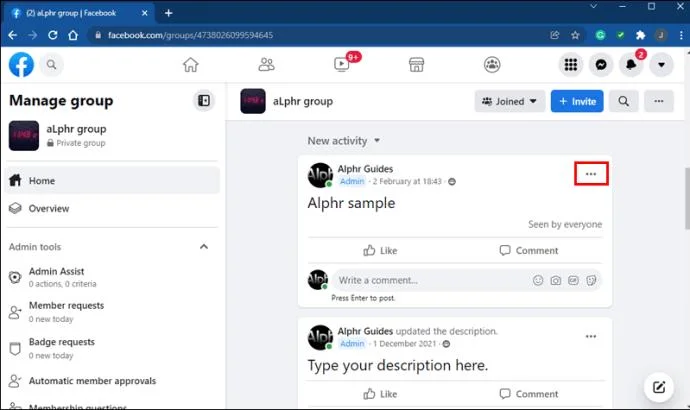Click Seen by everyone
Screen dimensions: 690x410
pos(565,224)
